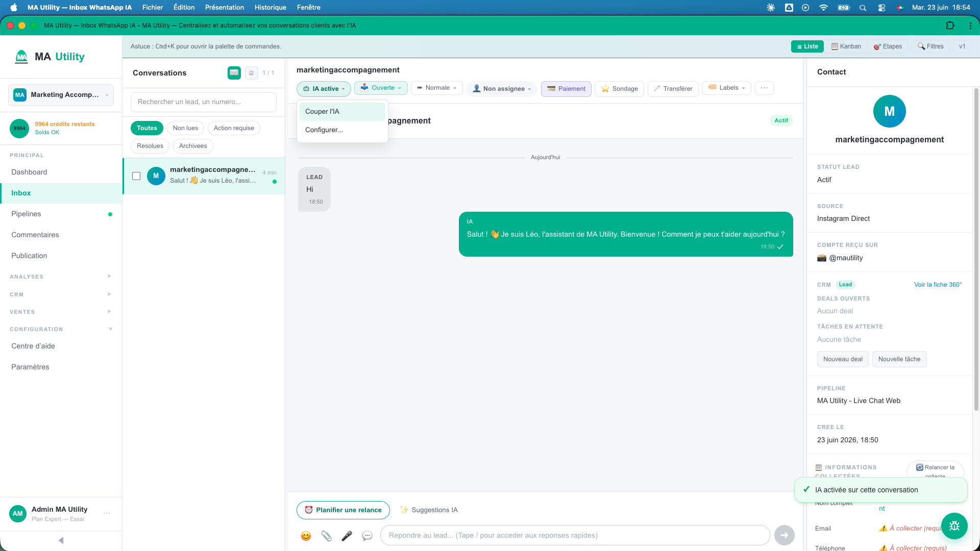980x551 pixels.
Task: Toggle the select-all conversations checkbox icon
Action: tap(251, 73)
